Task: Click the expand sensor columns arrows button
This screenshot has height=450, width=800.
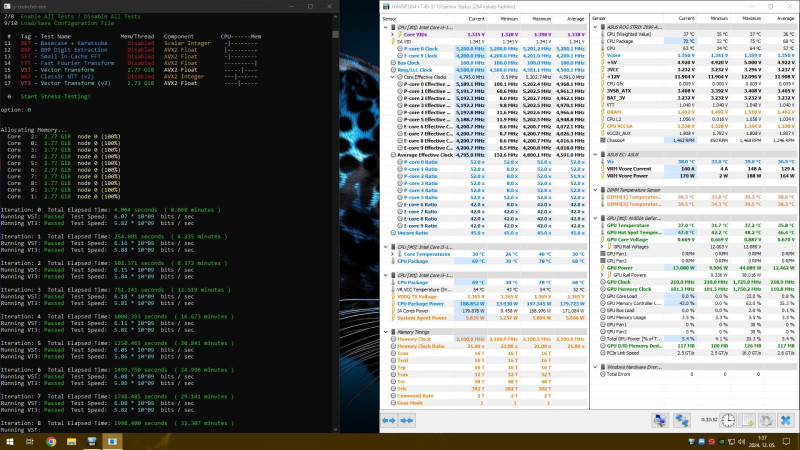Action: 389,420
